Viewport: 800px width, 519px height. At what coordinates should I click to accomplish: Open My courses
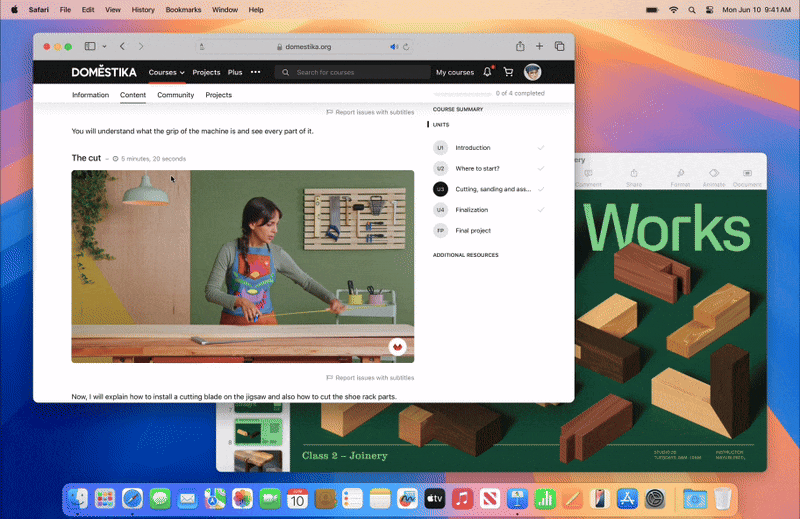pyautogui.click(x=455, y=72)
